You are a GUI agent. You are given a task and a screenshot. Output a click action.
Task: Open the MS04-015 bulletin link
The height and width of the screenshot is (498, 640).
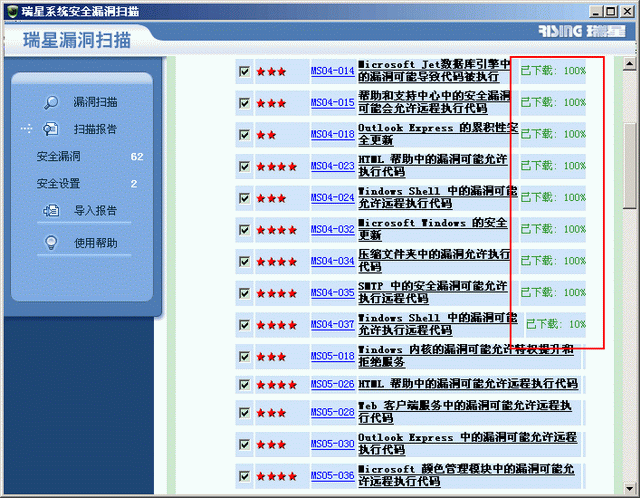[333, 102]
